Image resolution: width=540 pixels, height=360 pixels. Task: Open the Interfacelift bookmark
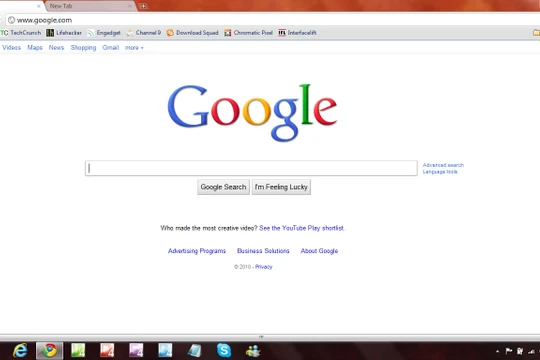tap(298, 33)
